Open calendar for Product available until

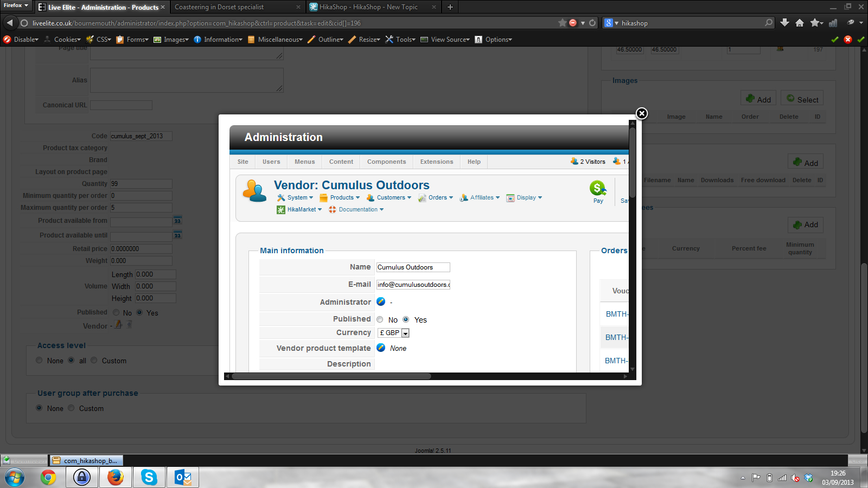(x=177, y=235)
